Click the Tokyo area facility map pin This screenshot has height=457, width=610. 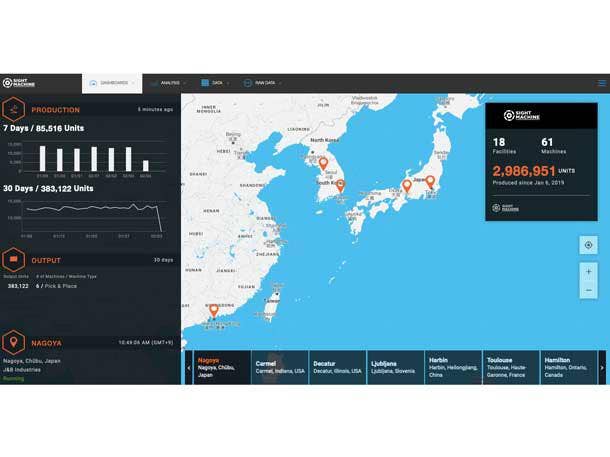[x=430, y=181]
